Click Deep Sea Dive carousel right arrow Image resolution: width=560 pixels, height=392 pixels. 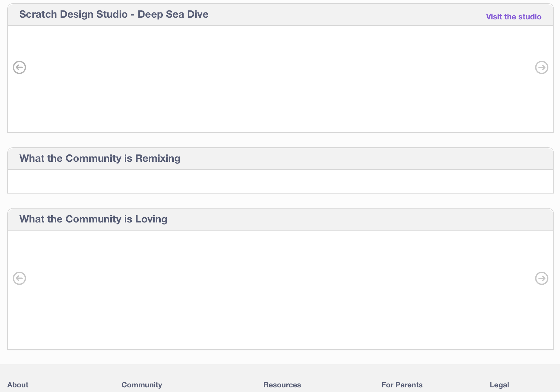click(541, 67)
